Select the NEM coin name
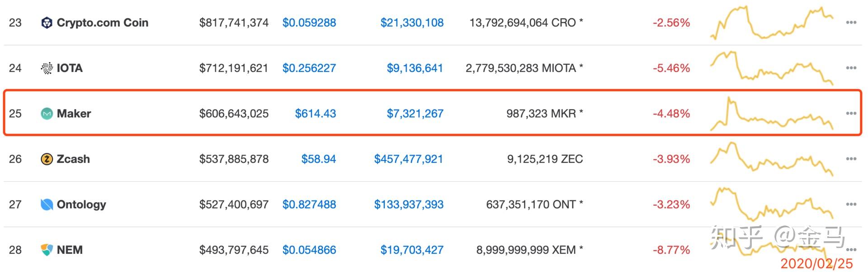Viewport: 868px width, 272px height. coord(70,250)
